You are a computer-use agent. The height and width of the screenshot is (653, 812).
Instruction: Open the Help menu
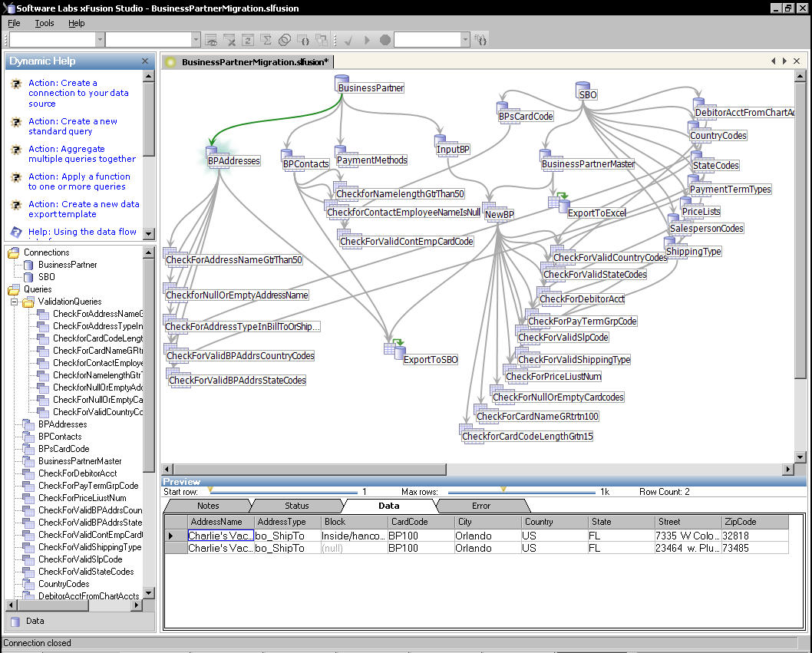click(x=77, y=23)
